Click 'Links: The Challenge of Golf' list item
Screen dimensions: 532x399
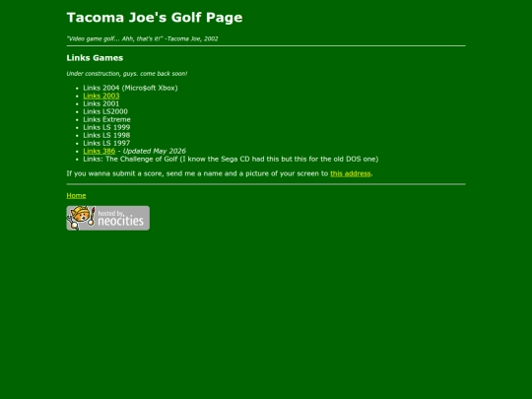pos(231,159)
